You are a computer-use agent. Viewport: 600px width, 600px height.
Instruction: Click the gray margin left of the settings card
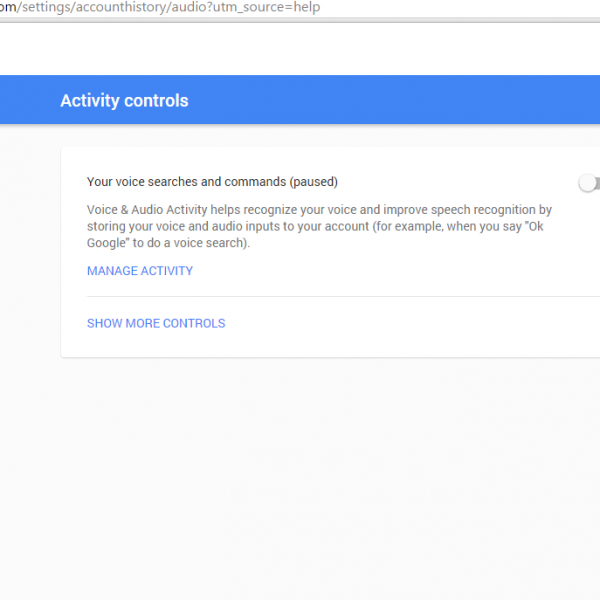click(x=30, y=250)
